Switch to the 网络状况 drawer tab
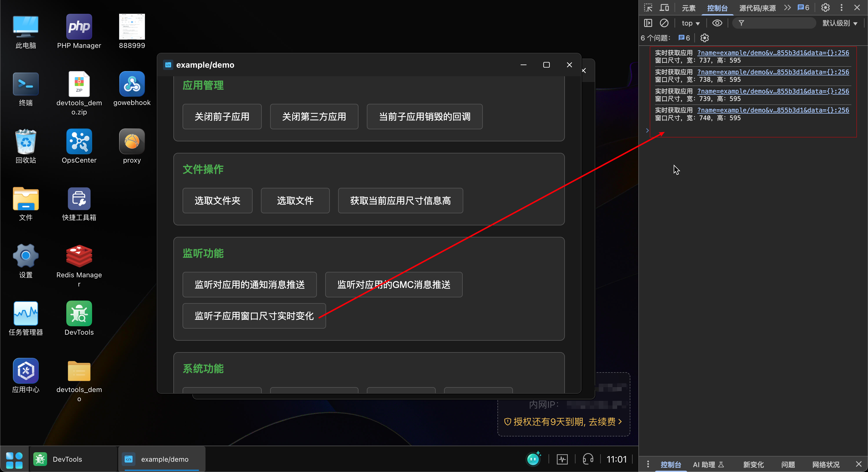The height and width of the screenshot is (472, 868). click(826, 465)
